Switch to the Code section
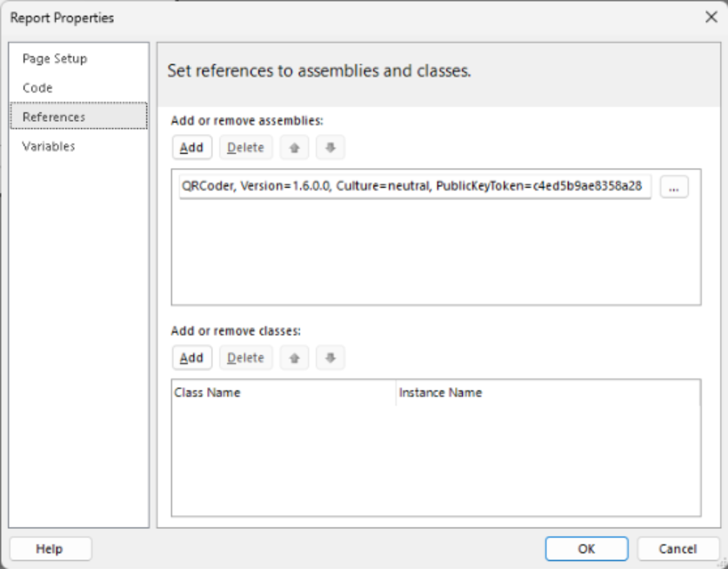Image resolution: width=728 pixels, height=569 pixels. point(37,88)
